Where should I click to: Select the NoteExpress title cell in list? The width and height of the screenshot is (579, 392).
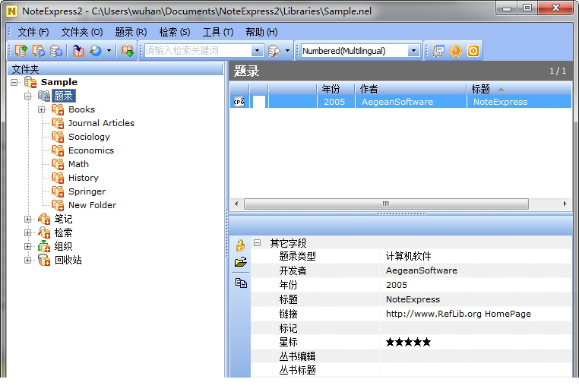[519, 102]
